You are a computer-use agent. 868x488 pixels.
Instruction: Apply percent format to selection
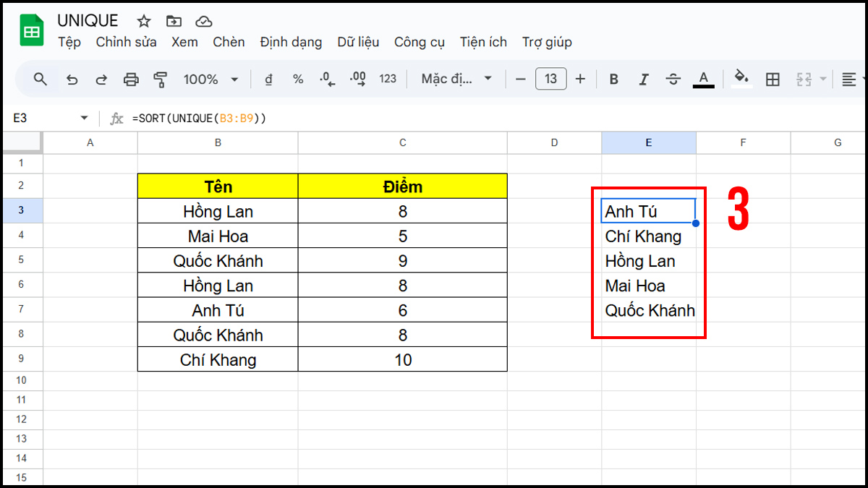pyautogui.click(x=297, y=80)
